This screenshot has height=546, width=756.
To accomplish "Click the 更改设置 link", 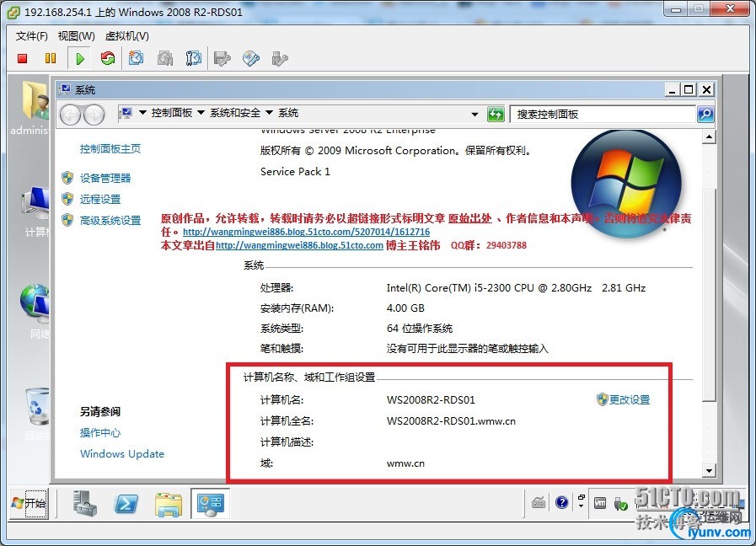I will click(x=630, y=399).
